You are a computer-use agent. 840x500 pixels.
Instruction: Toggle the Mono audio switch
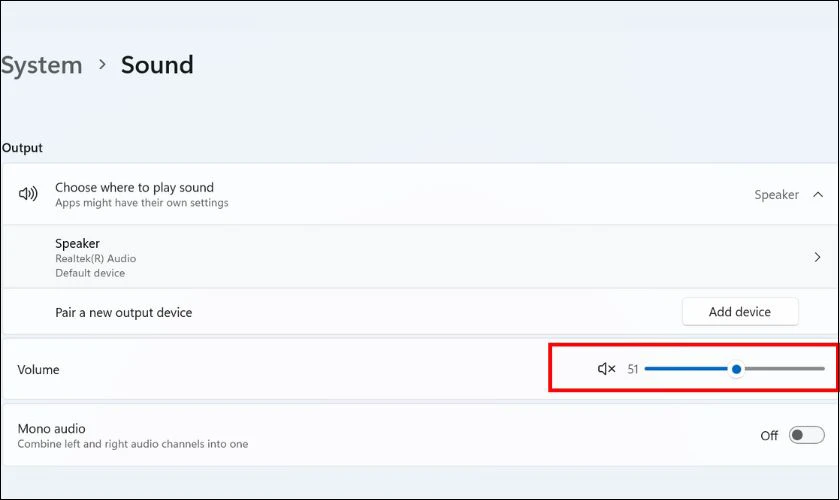(806, 435)
